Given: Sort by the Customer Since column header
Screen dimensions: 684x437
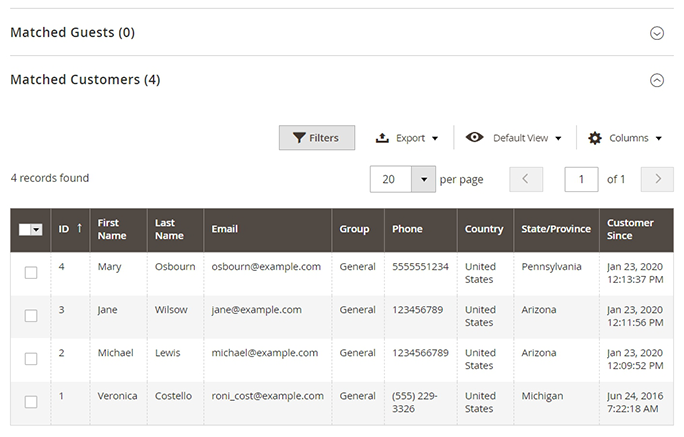Looking at the screenshot, I should click(630, 229).
